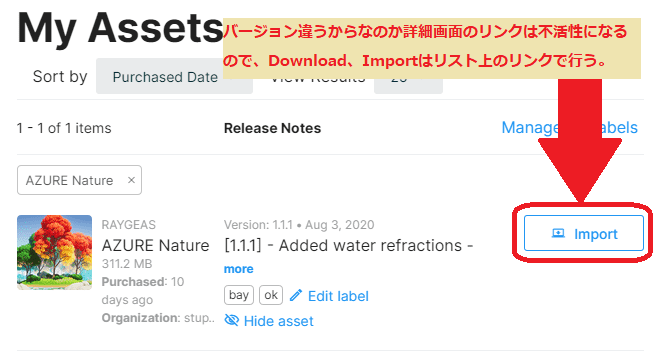
Task: Click the version 1.1.1 release note text
Action: 349,245
